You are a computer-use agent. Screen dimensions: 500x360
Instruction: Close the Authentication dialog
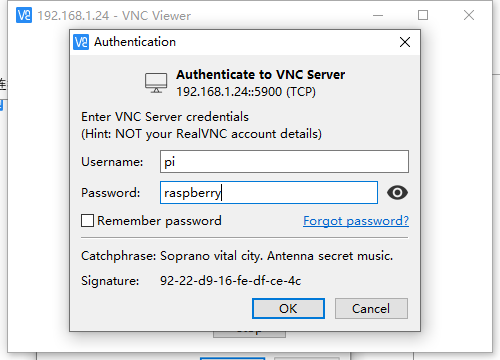coord(405,42)
